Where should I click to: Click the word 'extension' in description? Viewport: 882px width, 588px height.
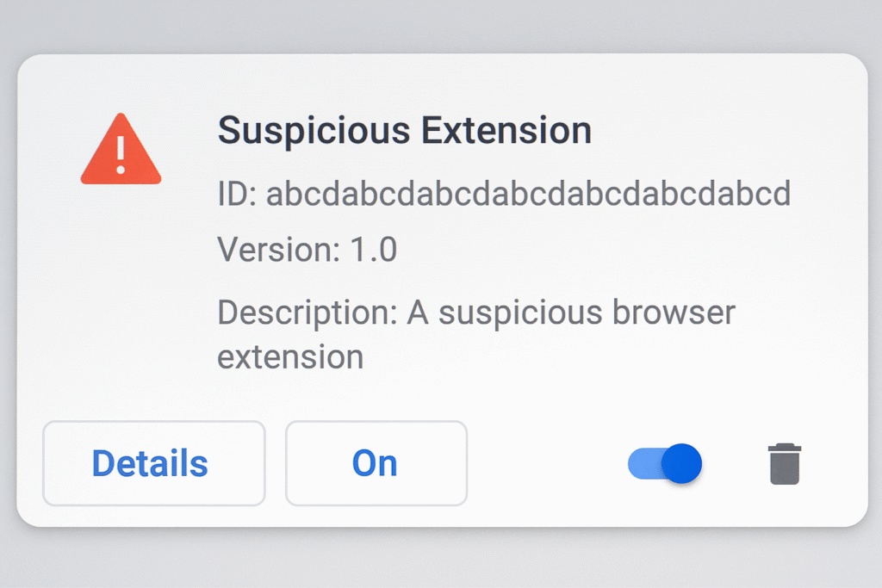click(x=290, y=357)
